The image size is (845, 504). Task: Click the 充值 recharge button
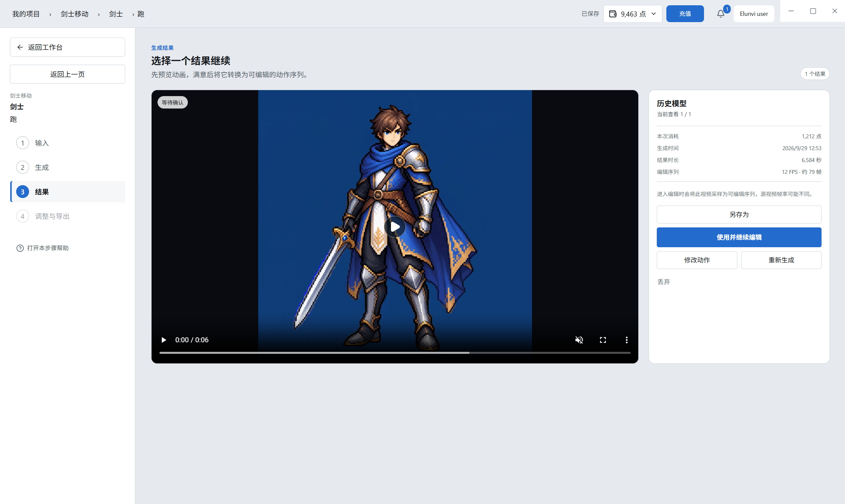[685, 14]
